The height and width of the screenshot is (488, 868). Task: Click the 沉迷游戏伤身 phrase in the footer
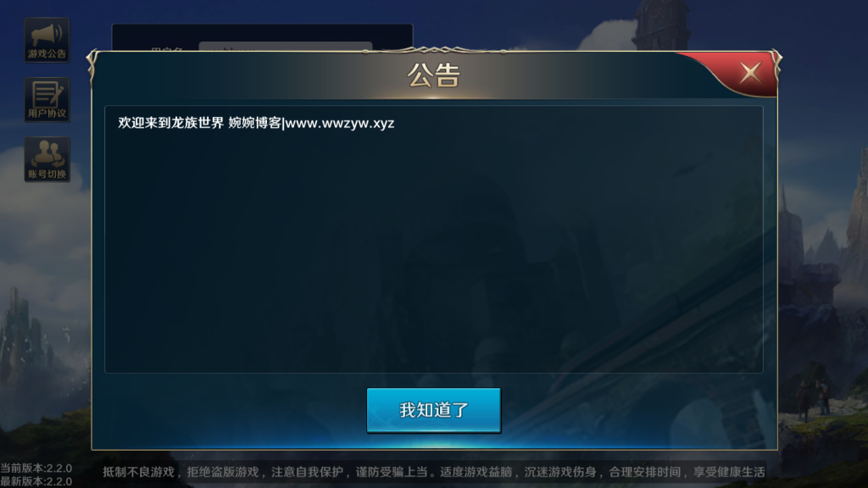pyautogui.click(x=560, y=472)
